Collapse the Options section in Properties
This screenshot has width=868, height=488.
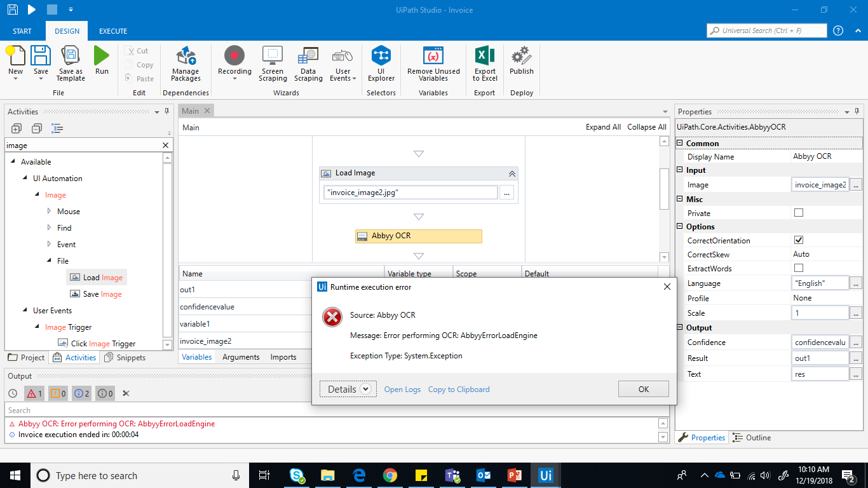(x=679, y=226)
